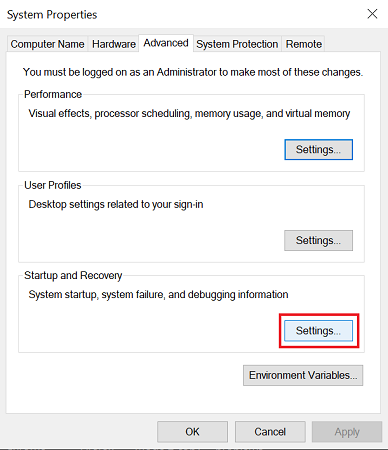This screenshot has height=450, width=388.
Task: Click the 'User Profiles' group label
Action: (53, 185)
